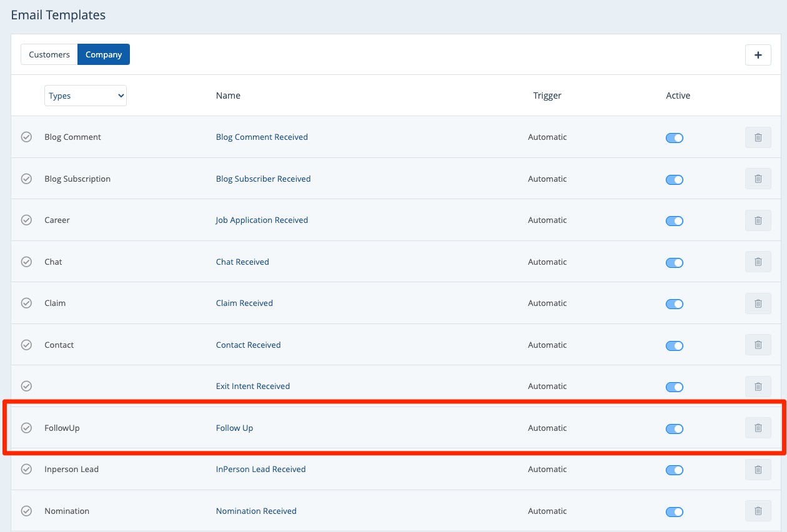
Task: Turn off InPerson Lead Received toggle
Action: [675, 470]
